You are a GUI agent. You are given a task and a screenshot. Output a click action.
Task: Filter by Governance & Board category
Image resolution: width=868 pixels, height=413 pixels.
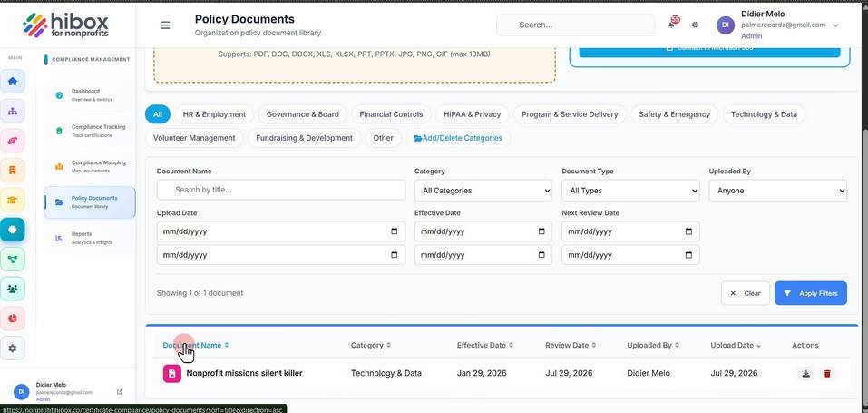coord(302,114)
